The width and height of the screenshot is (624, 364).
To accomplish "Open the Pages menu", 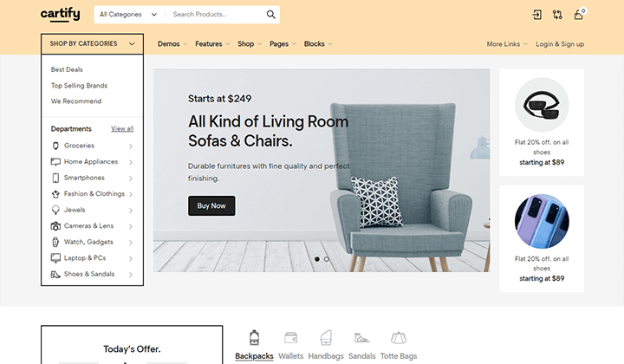I will [283, 43].
